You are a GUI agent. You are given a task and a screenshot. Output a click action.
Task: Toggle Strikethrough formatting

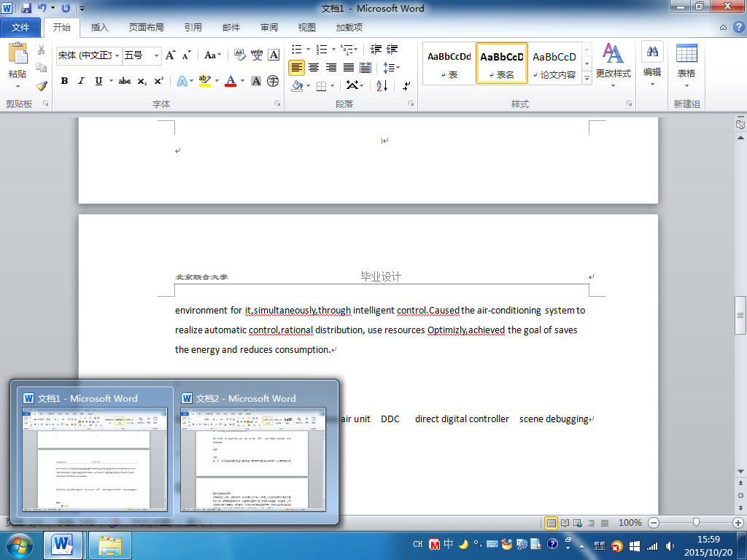124,81
